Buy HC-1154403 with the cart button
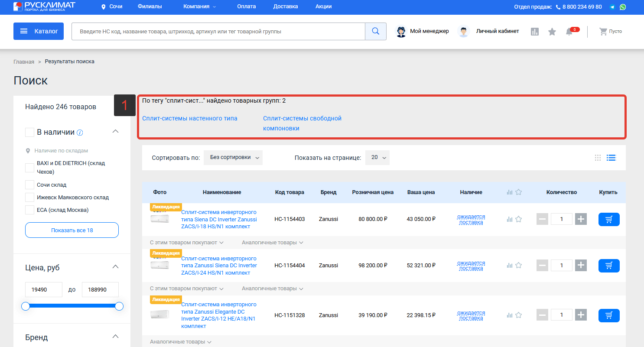Viewport: 644px width, 347px height. [x=609, y=219]
